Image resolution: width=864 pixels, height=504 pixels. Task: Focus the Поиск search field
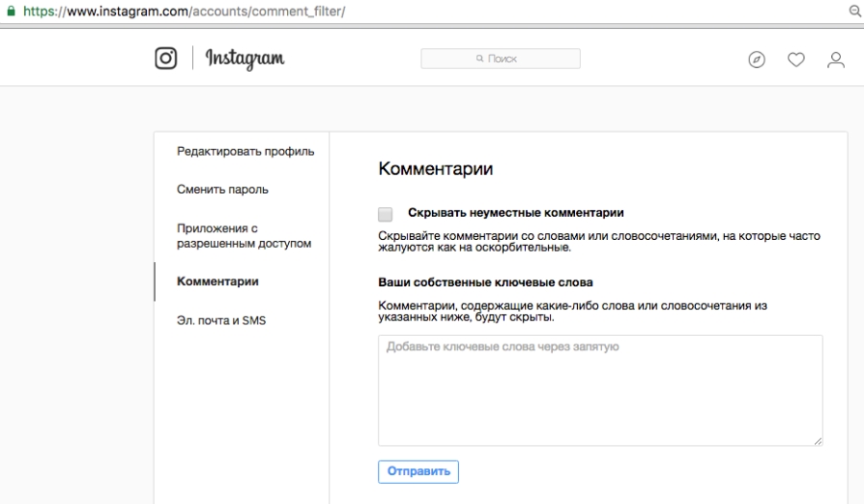coord(500,59)
